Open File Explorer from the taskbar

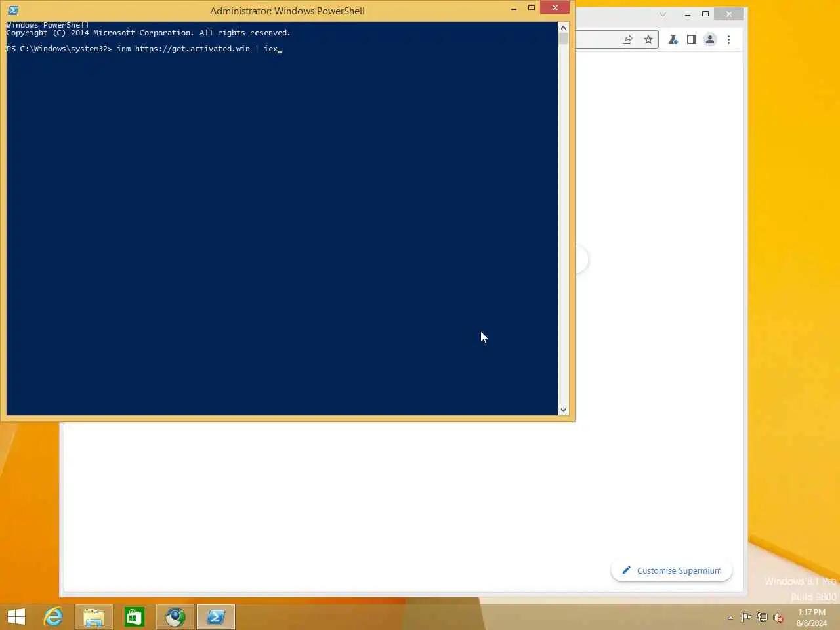[x=94, y=617]
